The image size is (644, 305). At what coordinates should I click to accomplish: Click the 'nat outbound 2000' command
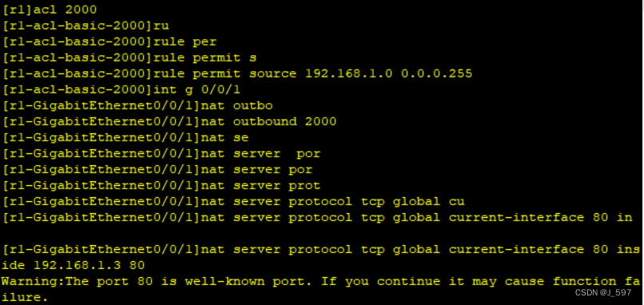point(268,121)
